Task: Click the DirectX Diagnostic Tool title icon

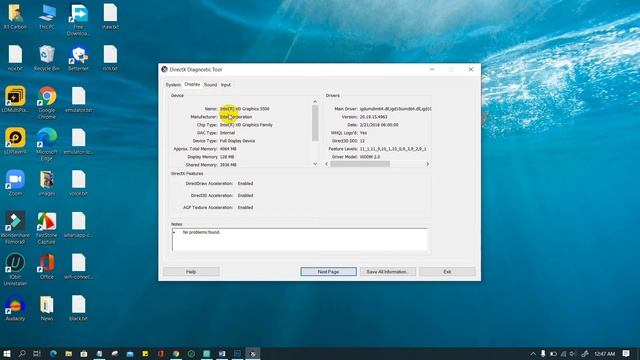Action: [x=164, y=69]
